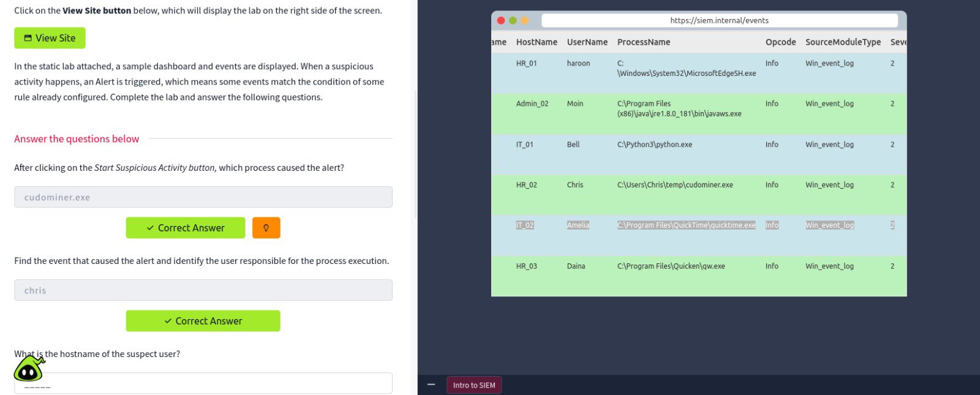This screenshot has height=395, width=980.
Task: Click the Opcode column header
Action: tap(780, 42)
